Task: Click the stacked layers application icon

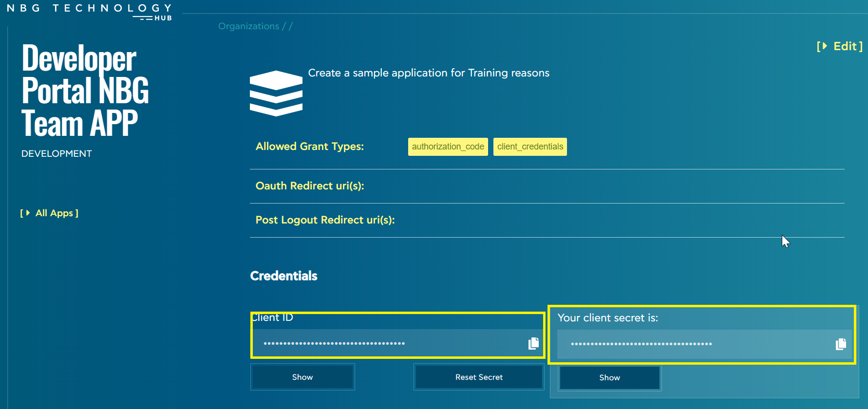Action: pyautogui.click(x=276, y=93)
